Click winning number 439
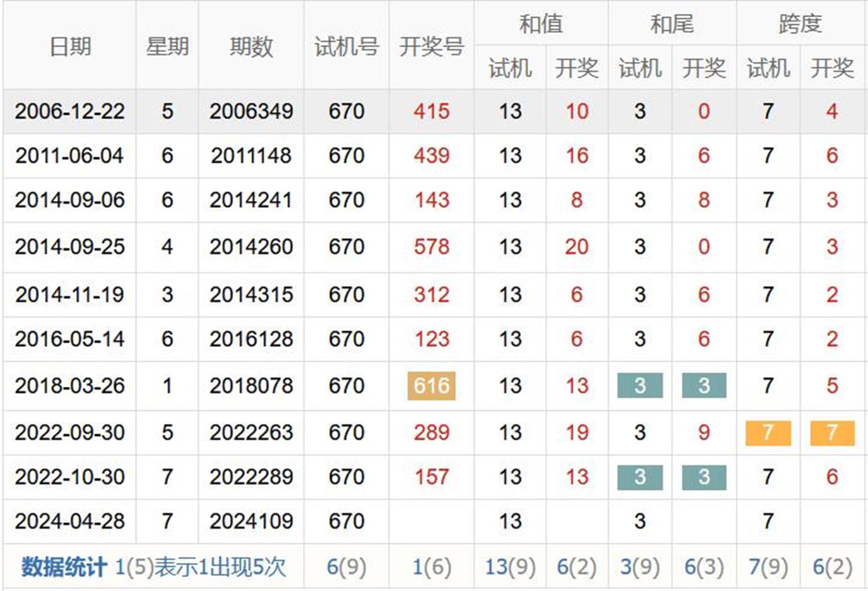 [431, 156]
